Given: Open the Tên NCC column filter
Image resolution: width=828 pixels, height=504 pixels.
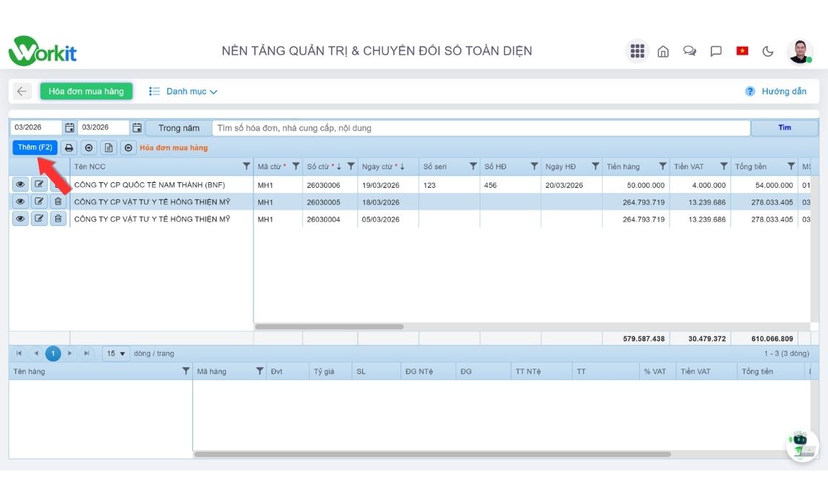Looking at the screenshot, I should coord(246,166).
